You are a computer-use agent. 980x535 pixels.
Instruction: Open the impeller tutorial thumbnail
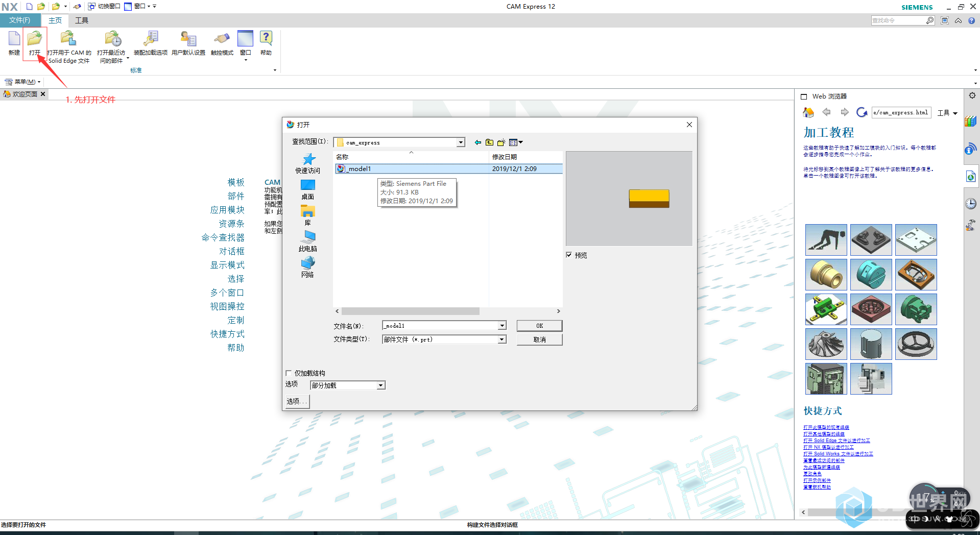tap(826, 344)
